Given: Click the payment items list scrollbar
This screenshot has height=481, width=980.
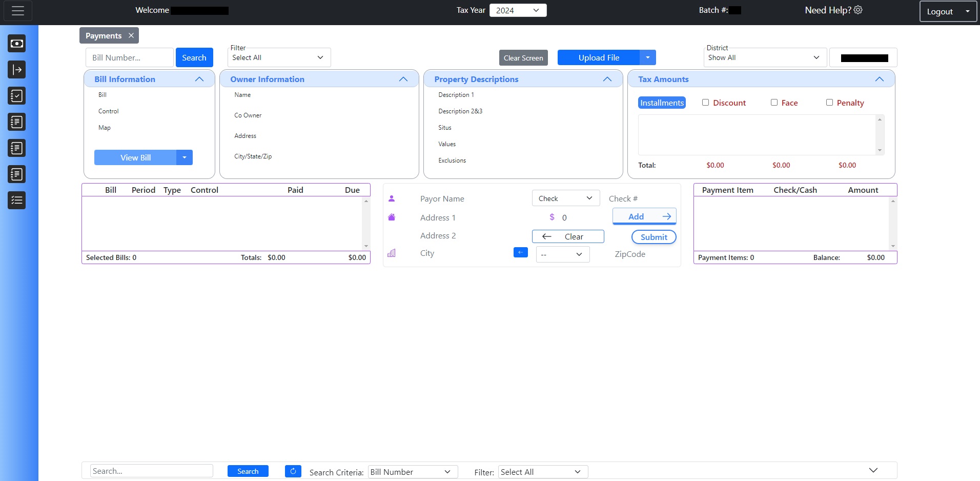Looking at the screenshot, I should click(893, 223).
